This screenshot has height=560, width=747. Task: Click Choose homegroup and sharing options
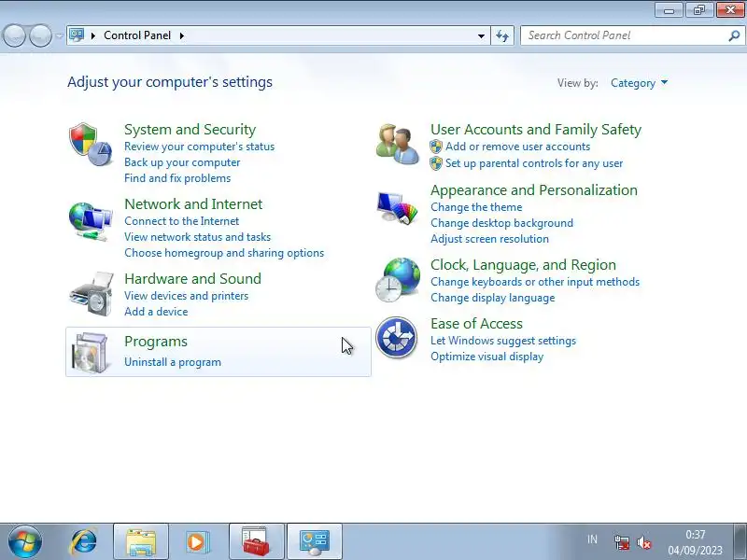[224, 253]
